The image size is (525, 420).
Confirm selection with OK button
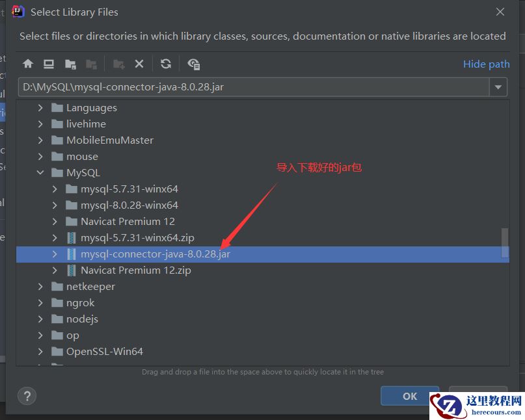tap(410, 396)
